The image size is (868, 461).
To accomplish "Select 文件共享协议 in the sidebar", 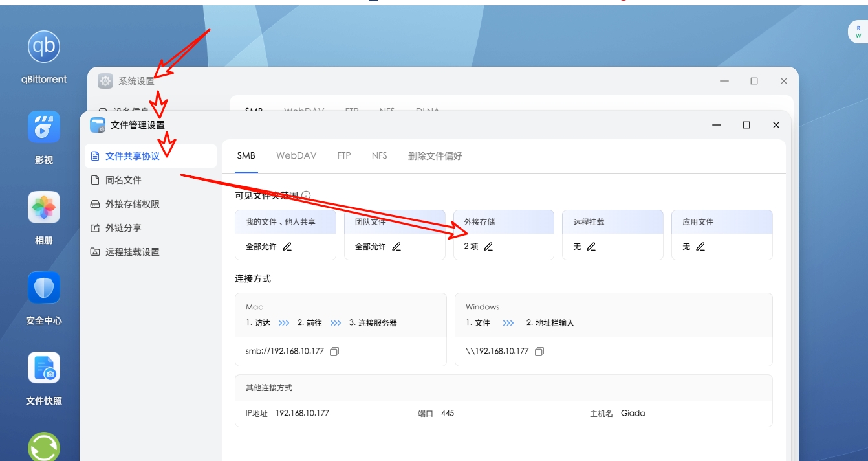I will click(151, 156).
